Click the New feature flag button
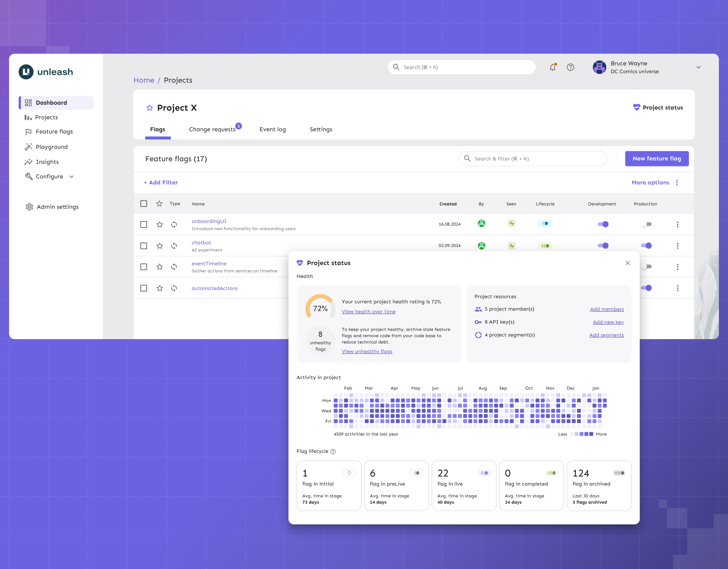 656,158
